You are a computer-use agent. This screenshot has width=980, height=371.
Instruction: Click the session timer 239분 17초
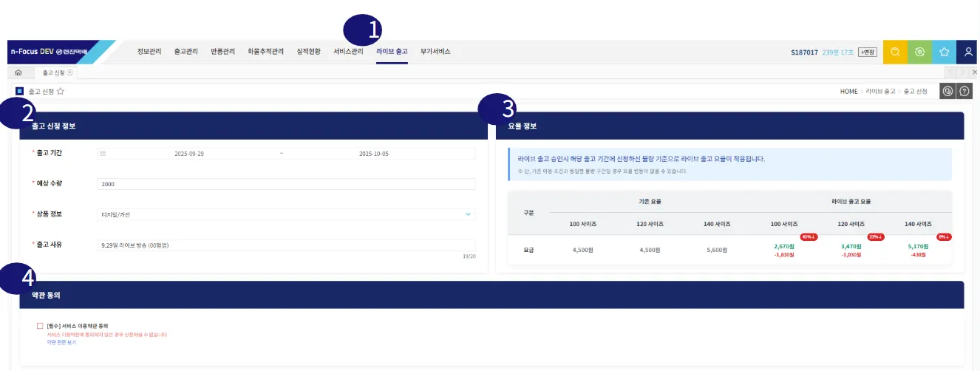837,52
